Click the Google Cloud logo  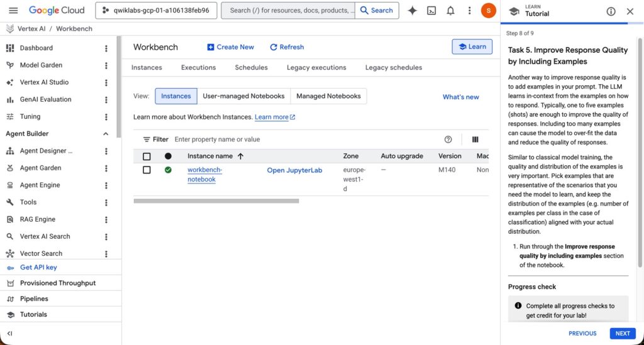[x=57, y=10]
